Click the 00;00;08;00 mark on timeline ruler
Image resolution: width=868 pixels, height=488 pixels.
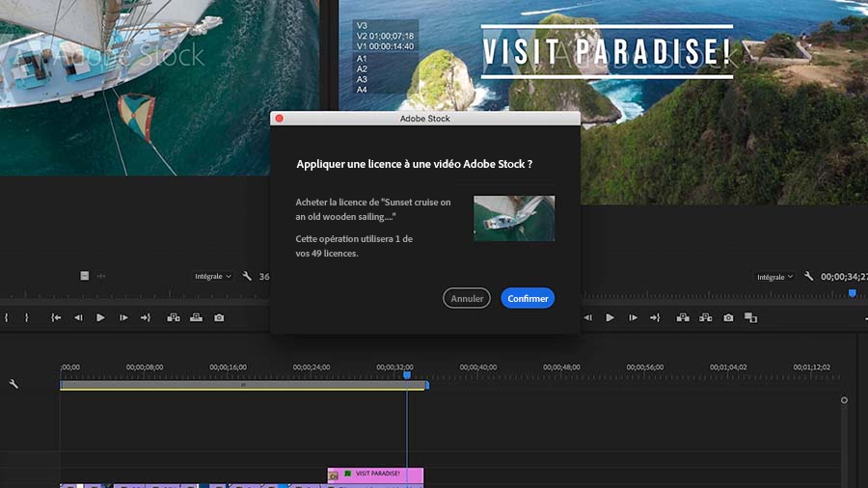(145, 367)
